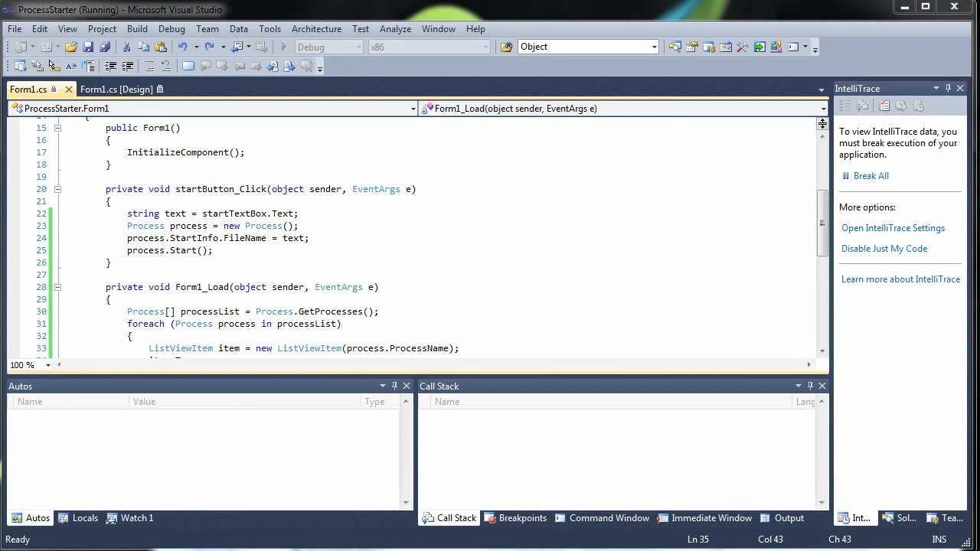Collapse startButton_Click method outline at line 20
This screenshot has height=551, width=980.
tap(57, 189)
